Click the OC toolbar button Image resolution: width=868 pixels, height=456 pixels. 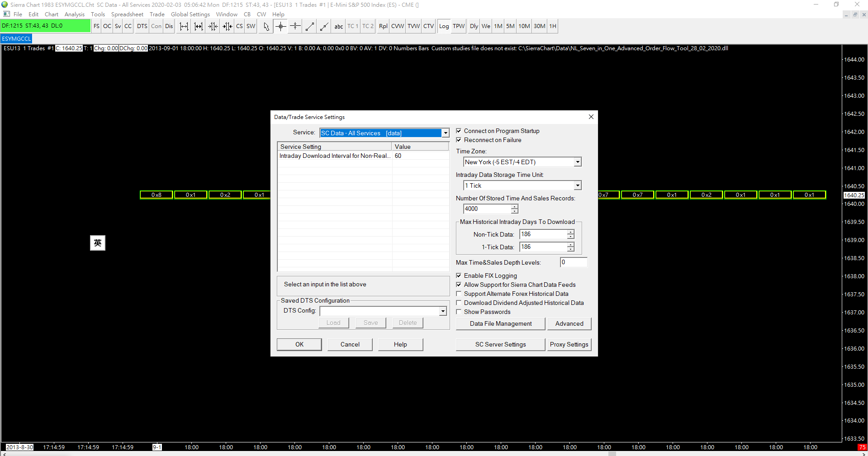107,26
